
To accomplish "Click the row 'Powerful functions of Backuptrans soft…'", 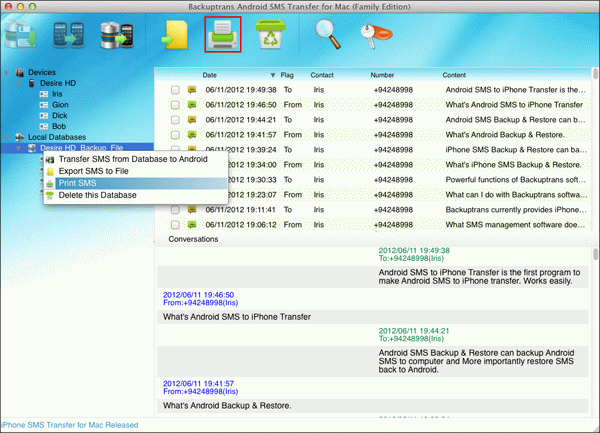I will (x=373, y=180).
